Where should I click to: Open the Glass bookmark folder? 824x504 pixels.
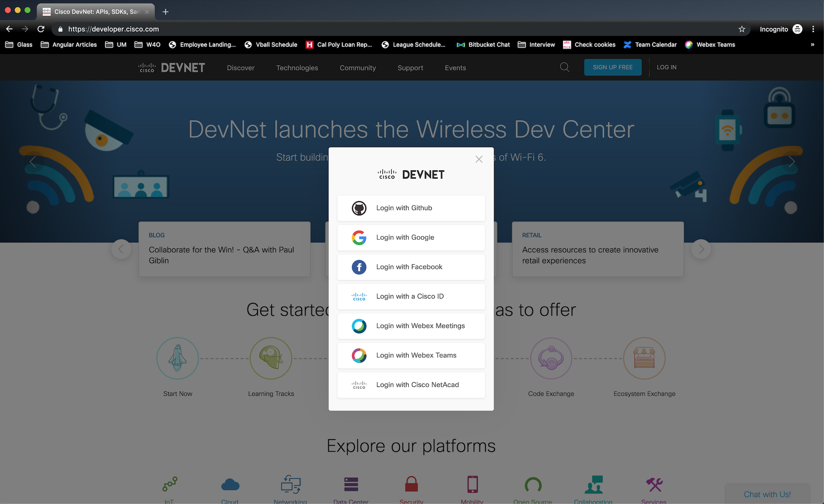point(19,45)
